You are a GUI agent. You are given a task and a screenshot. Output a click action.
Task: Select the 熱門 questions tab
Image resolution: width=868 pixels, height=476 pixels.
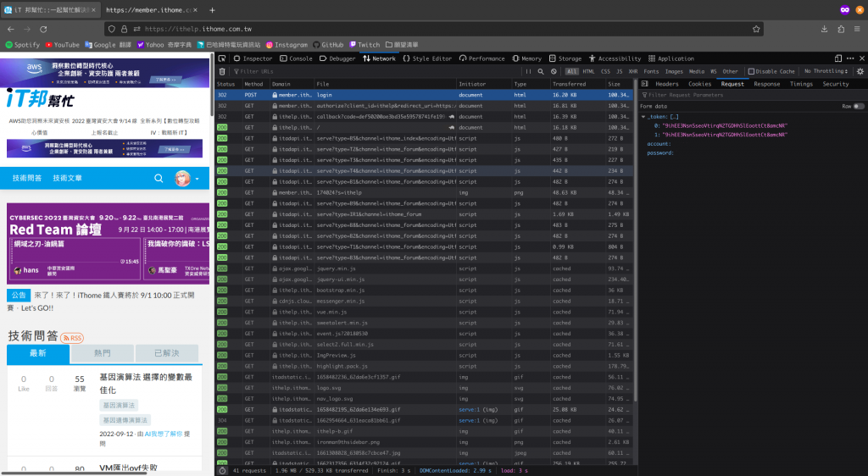pyautogui.click(x=103, y=353)
